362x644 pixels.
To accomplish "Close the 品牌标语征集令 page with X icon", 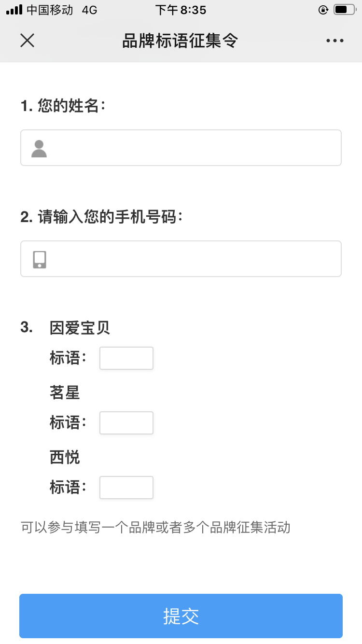I will click(x=27, y=41).
